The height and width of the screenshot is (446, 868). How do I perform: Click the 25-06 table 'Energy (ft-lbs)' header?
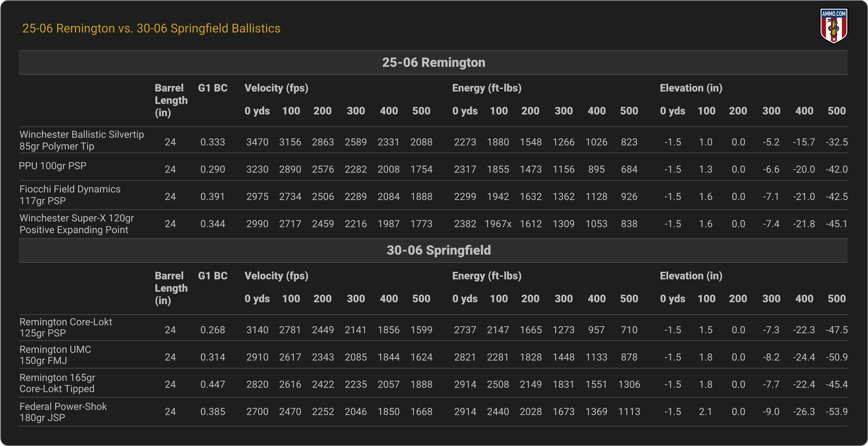(487, 88)
